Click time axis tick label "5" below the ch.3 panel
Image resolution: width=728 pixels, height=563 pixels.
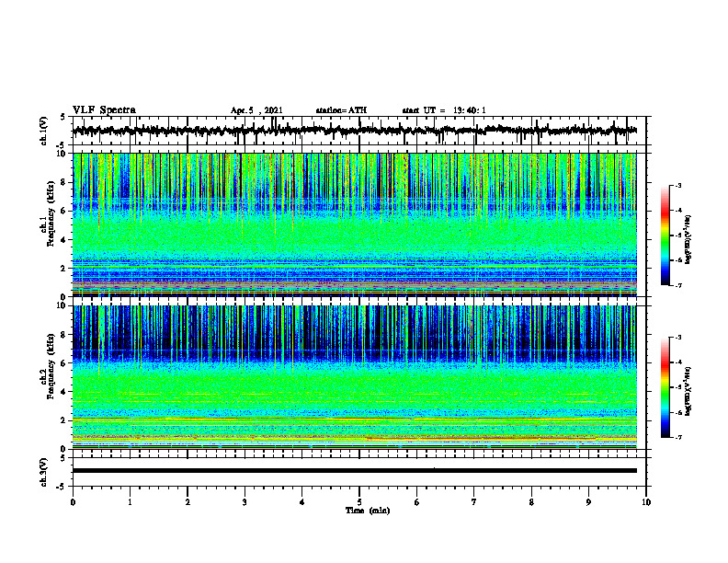(359, 502)
